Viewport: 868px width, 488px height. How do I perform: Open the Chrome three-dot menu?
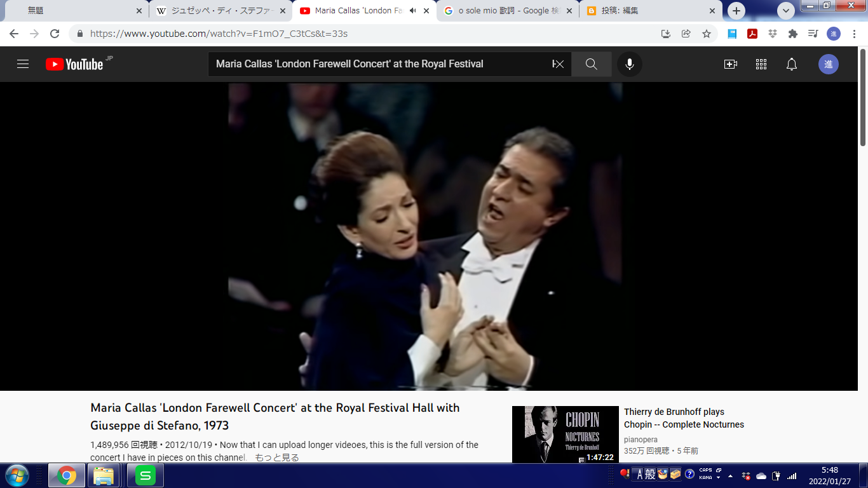[855, 34]
